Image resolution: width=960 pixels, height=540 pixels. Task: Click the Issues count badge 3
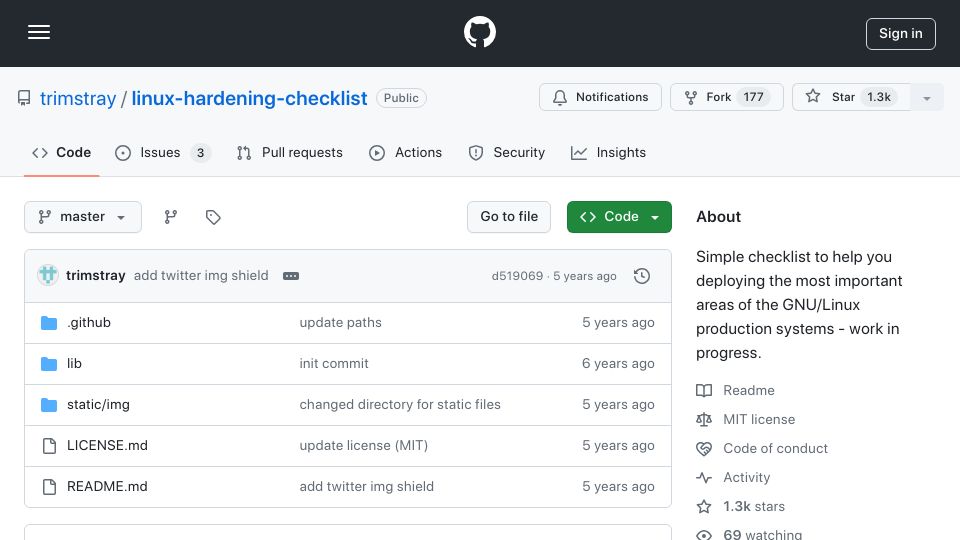coord(200,153)
